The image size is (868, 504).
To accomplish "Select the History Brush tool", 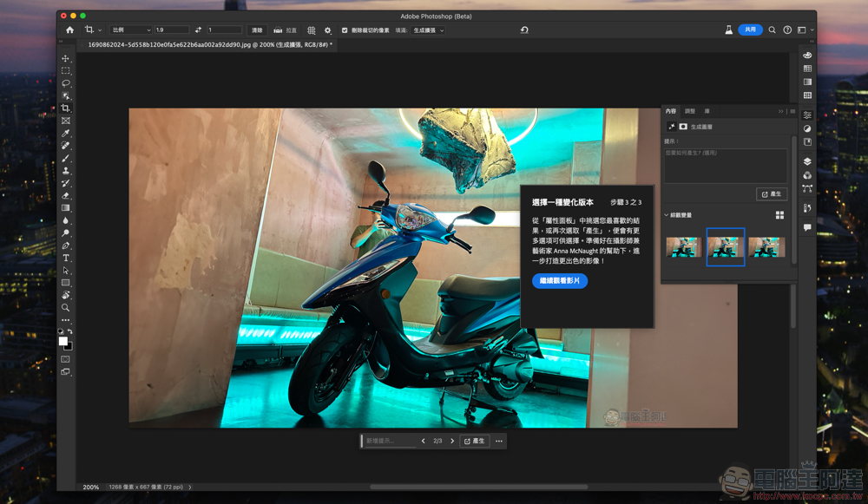I will [66, 183].
